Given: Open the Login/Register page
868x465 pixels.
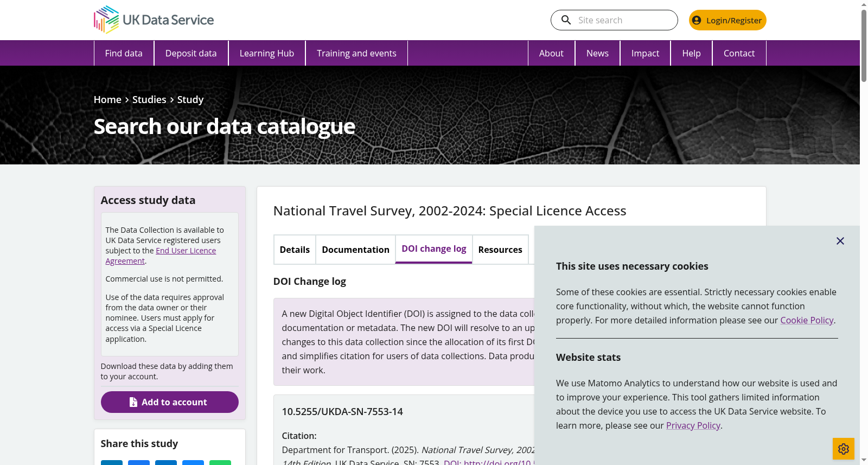Looking at the screenshot, I should pos(727,20).
